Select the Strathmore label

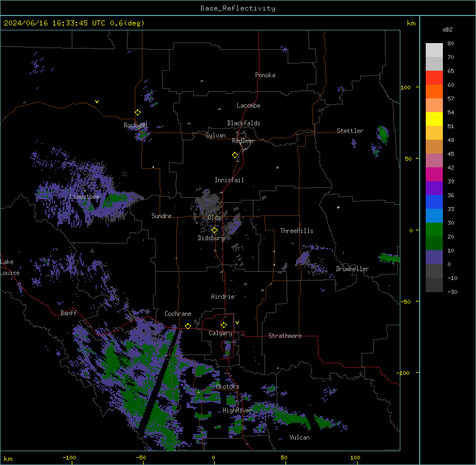(x=285, y=336)
